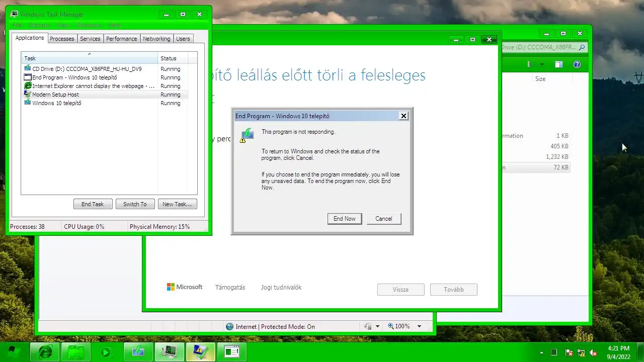Open the Windows menu in Task Manager
The width and height of the screenshot is (644, 362).
89,25
